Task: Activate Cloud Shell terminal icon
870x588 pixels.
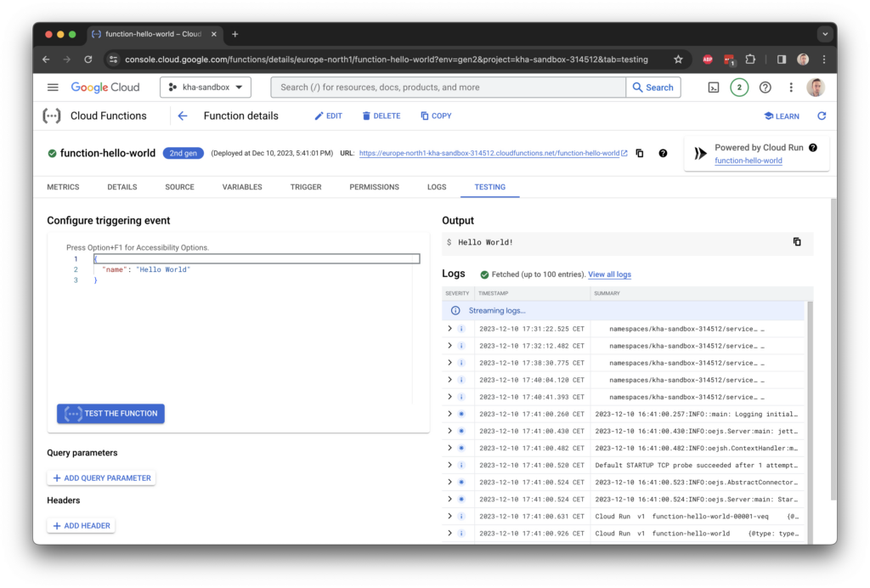Action: click(714, 87)
